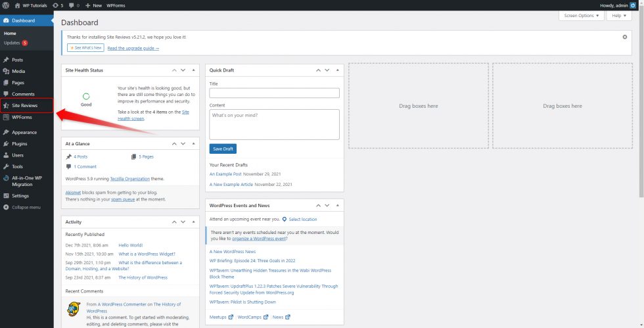
Task: Open the 5 Pages link
Action: [x=146, y=156]
